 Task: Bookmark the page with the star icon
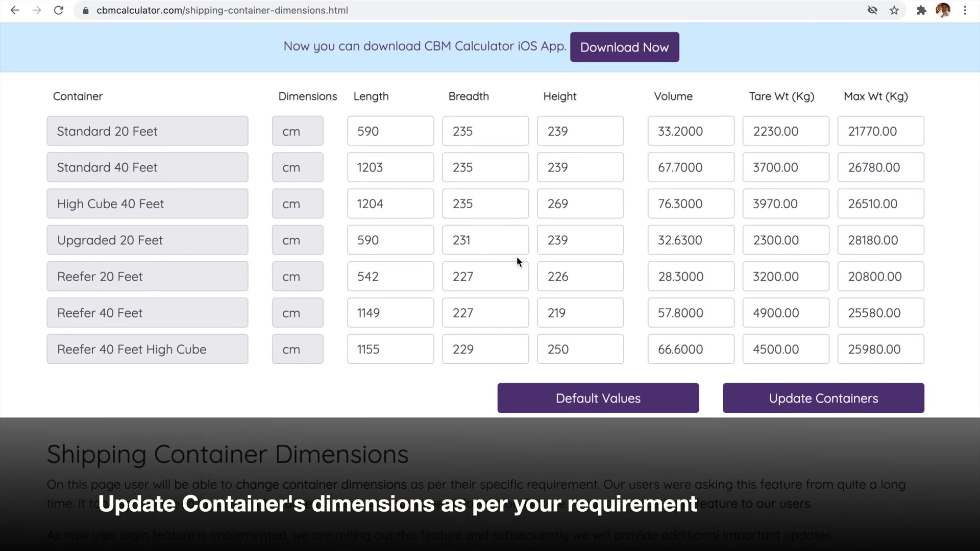coord(894,10)
